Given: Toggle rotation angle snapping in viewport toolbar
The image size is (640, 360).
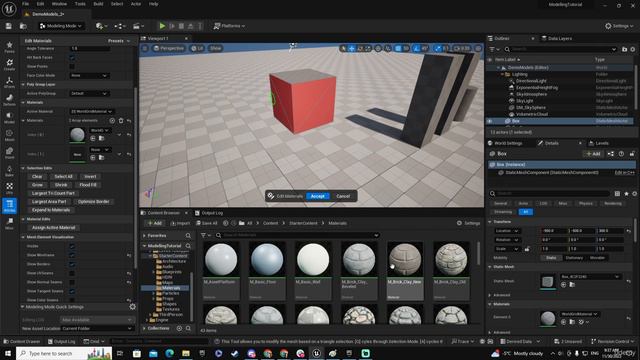Looking at the screenshot, I should pos(416,49).
